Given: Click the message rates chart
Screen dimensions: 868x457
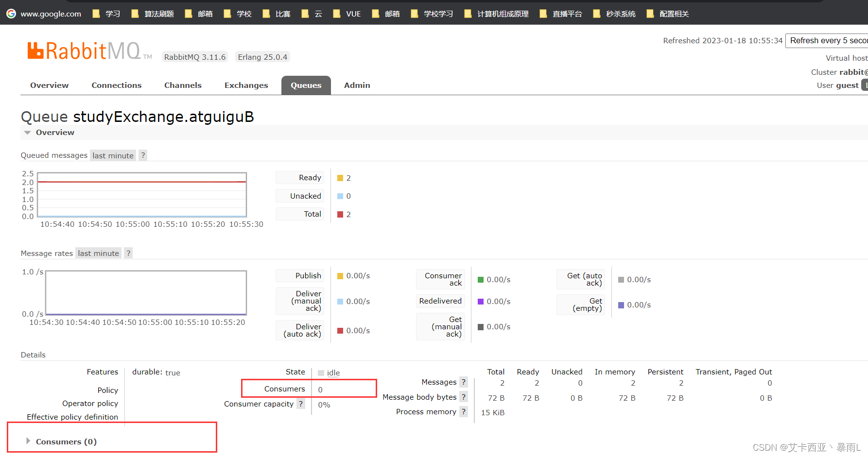Looking at the screenshot, I should [x=146, y=293].
